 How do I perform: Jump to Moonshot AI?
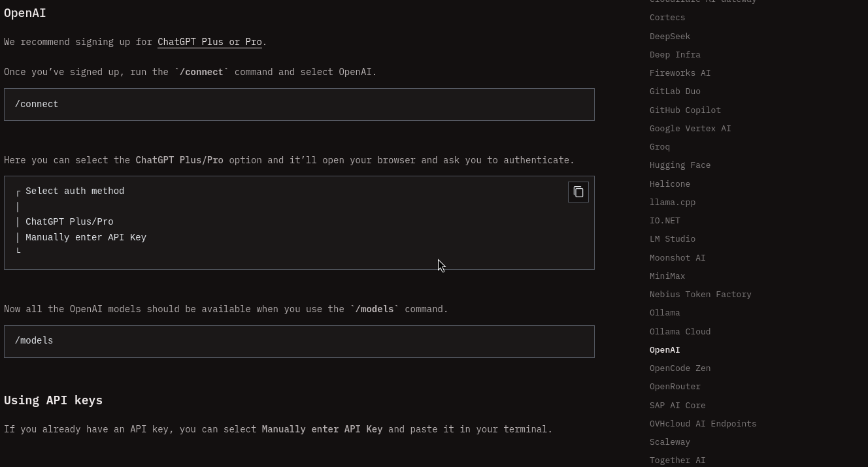(678, 258)
